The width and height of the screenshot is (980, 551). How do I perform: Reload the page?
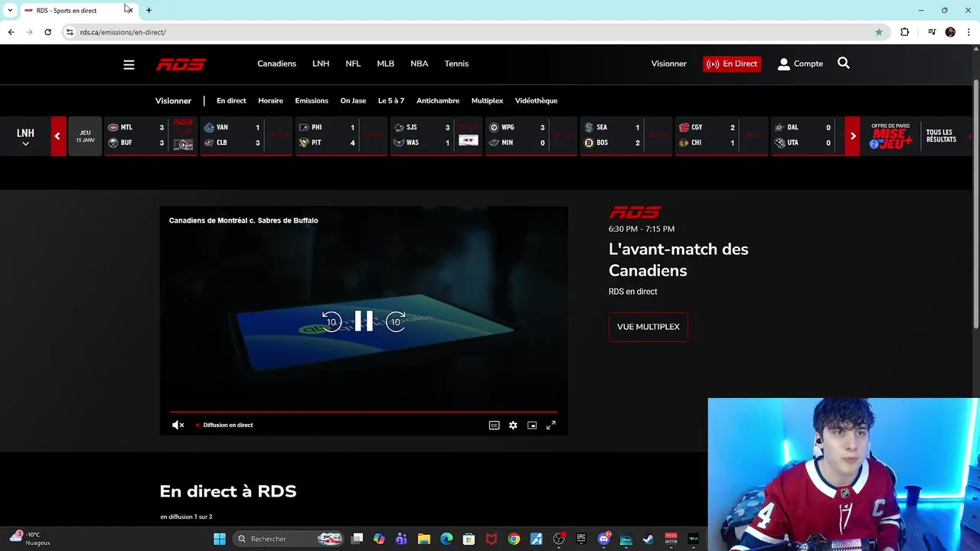point(47,32)
